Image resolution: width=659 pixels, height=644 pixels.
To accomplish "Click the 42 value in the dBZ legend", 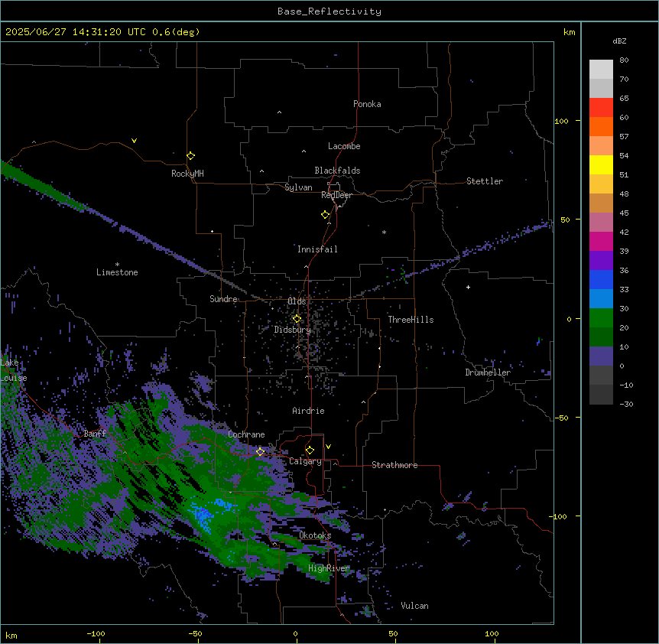I will click(624, 232).
